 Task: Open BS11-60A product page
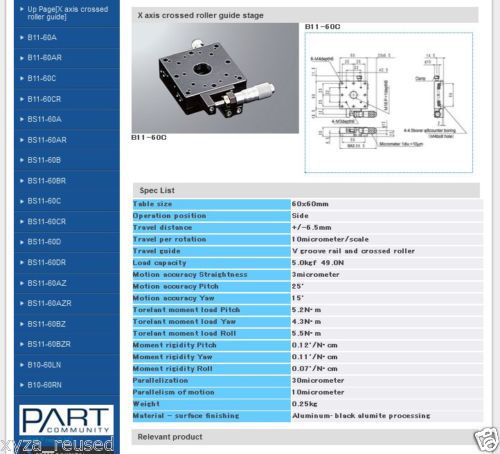(x=44, y=119)
